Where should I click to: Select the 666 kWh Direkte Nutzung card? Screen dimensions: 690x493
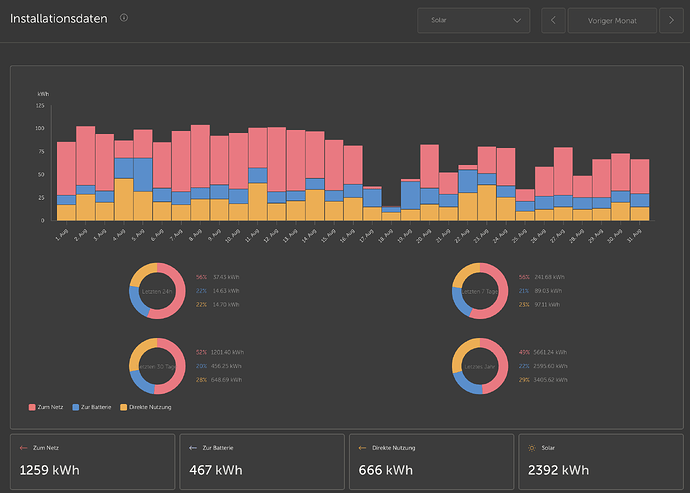431,462
